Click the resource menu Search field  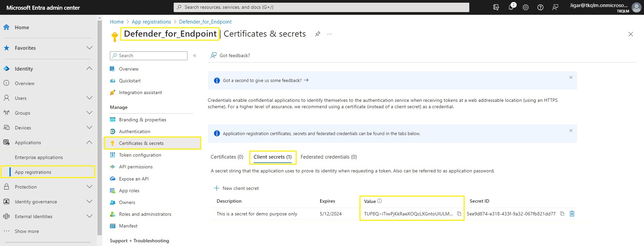[148, 56]
